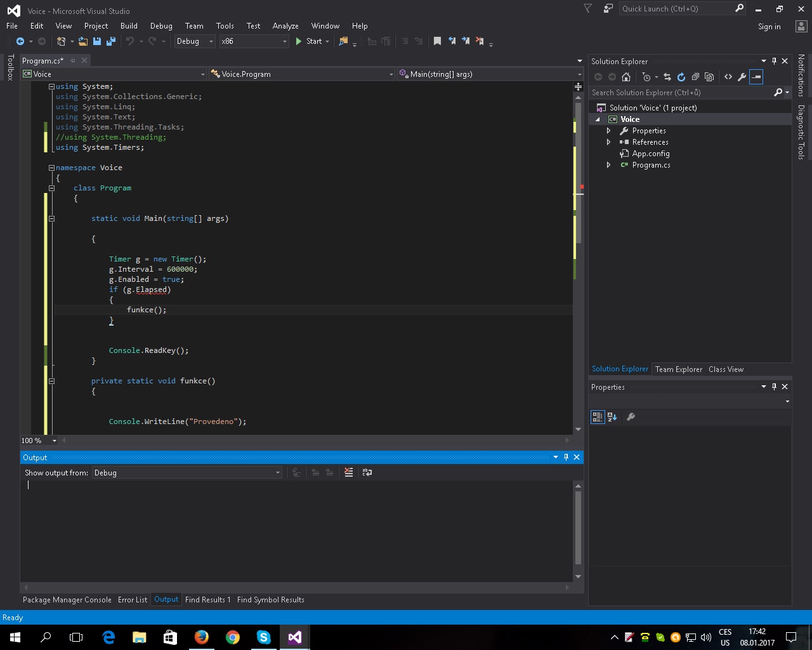Toggle Preview Selected Items button
Image resolution: width=812 pixels, height=650 pixels.
click(756, 77)
